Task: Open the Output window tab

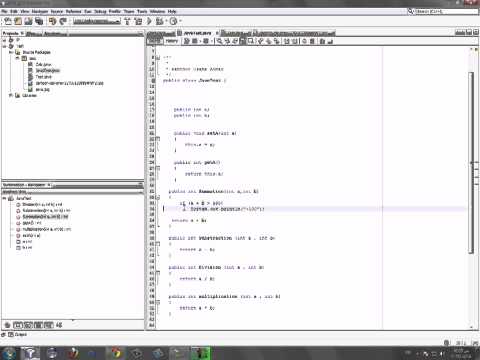Action: (x=18, y=334)
